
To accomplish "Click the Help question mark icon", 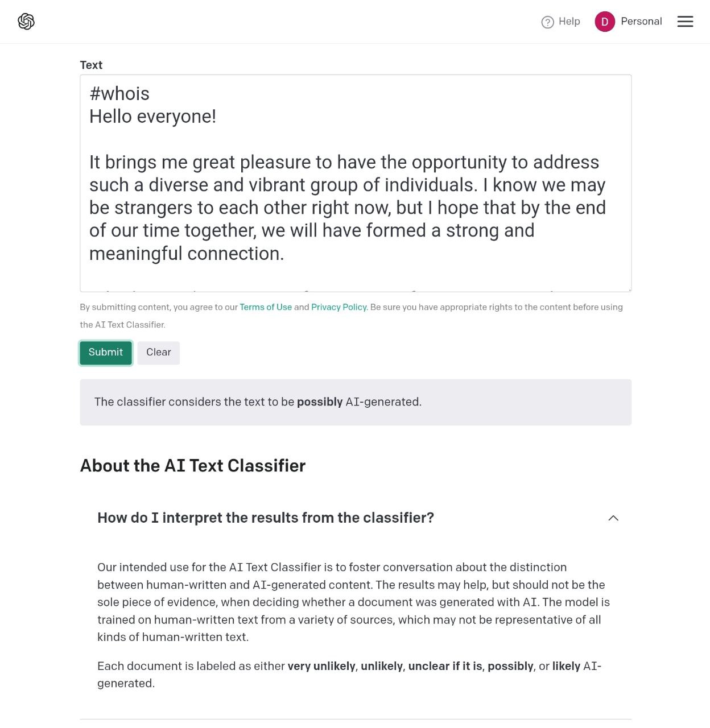I will pos(547,22).
